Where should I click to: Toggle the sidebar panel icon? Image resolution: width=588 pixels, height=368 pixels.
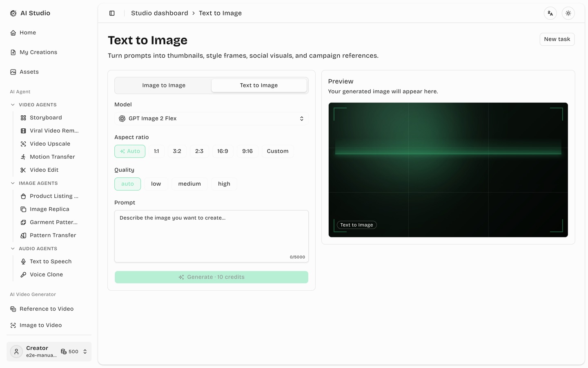[x=112, y=13]
